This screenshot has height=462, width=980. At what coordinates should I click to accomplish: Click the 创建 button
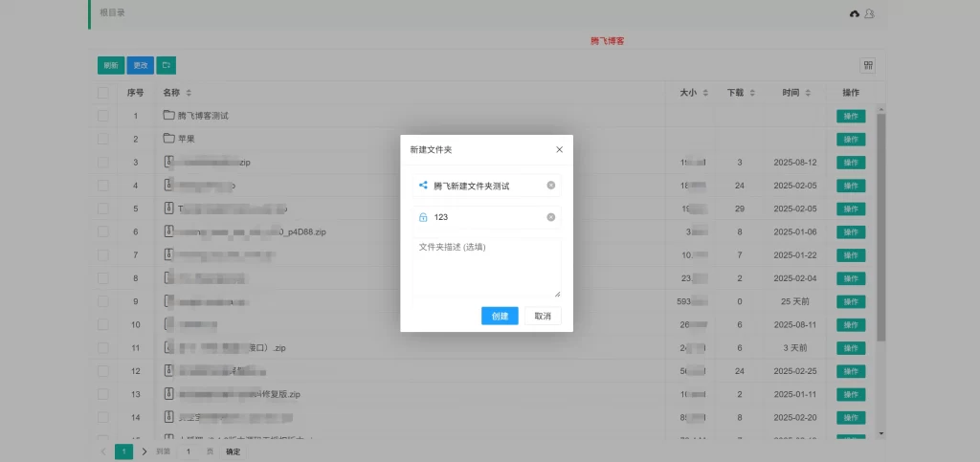pos(500,316)
